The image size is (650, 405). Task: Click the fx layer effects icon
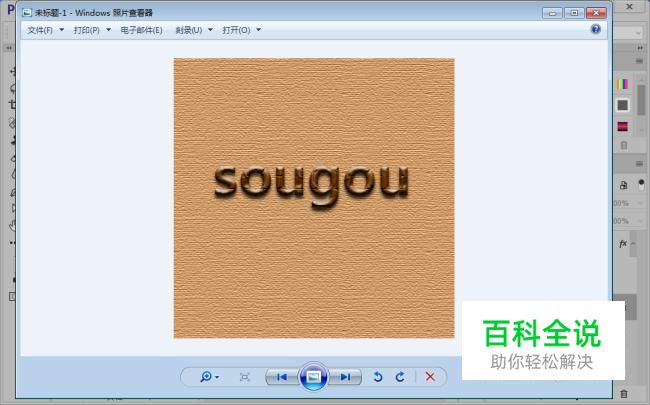point(623,244)
